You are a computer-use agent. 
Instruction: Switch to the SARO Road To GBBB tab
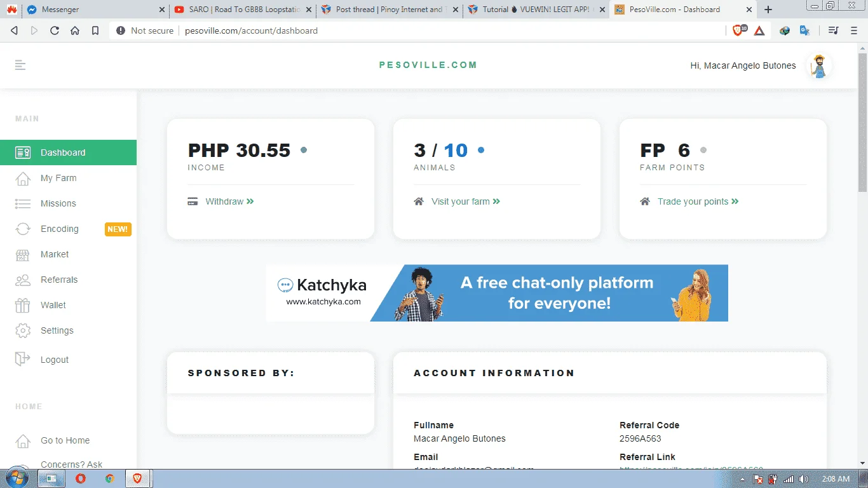pyautogui.click(x=243, y=10)
